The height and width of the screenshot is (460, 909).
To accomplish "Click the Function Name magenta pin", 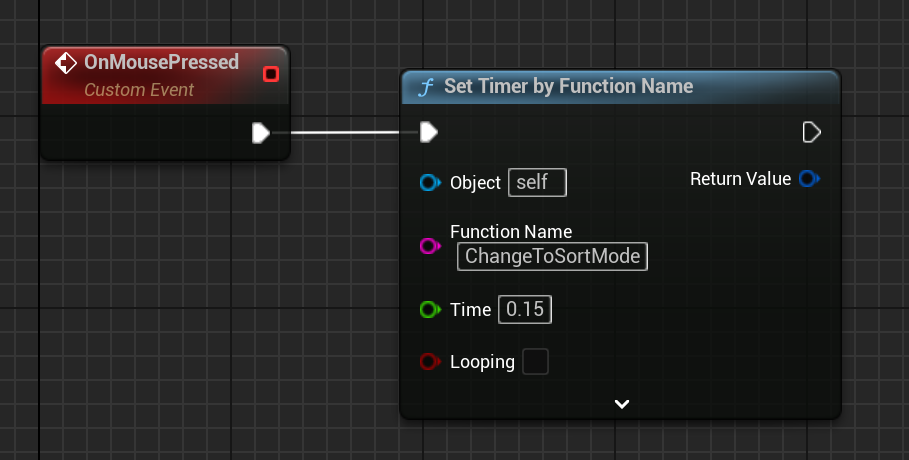I will point(430,246).
